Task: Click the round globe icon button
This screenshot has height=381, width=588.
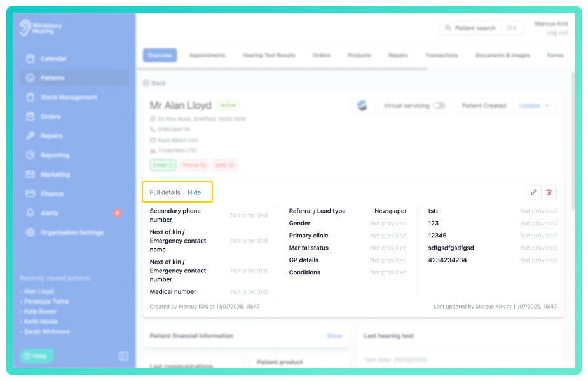Action: (x=362, y=105)
